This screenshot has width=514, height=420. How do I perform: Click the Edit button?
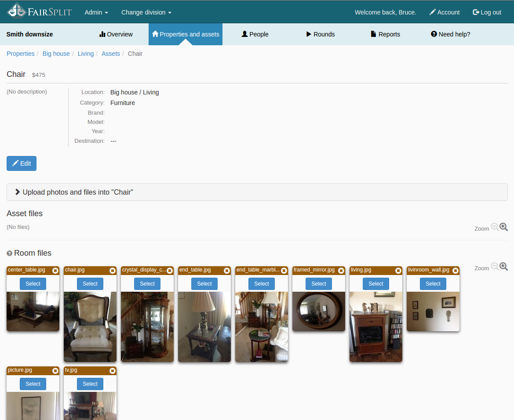[22, 163]
